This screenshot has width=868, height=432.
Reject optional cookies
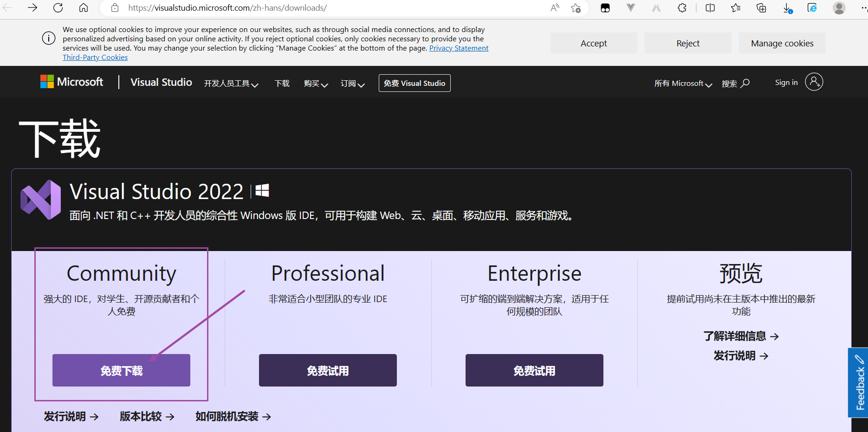click(x=688, y=43)
